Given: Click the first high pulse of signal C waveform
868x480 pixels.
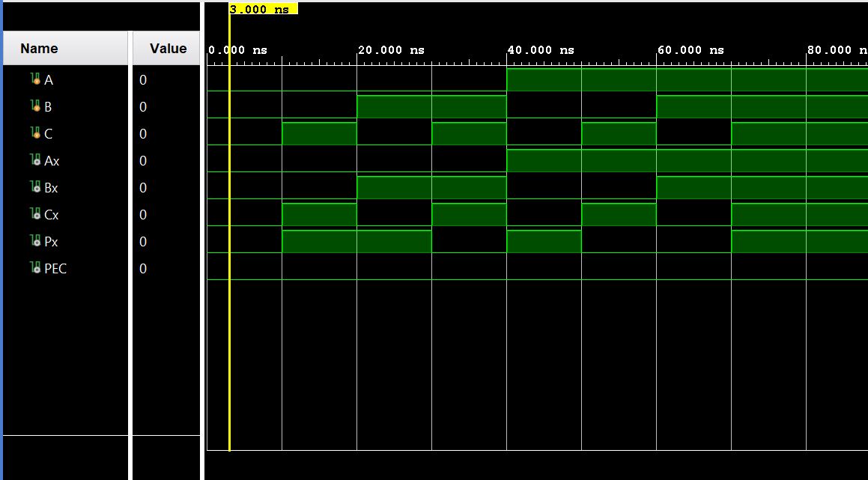Looking at the screenshot, I should point(319,134).
